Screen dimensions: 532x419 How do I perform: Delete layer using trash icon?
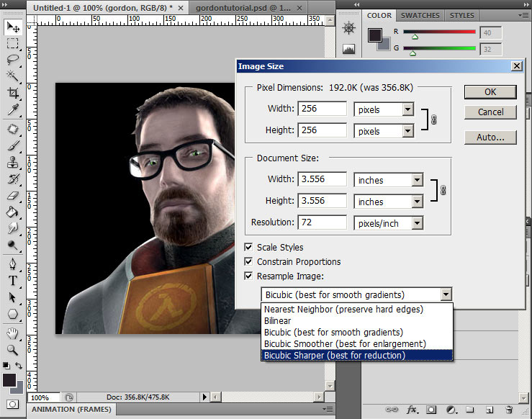click(x=509, y=410)
